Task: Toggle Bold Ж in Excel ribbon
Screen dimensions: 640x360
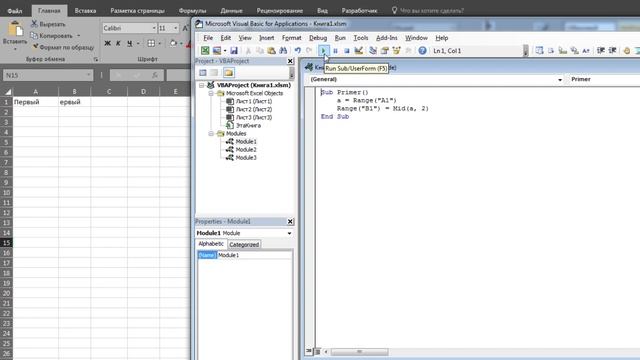Action: coord(107,43)
